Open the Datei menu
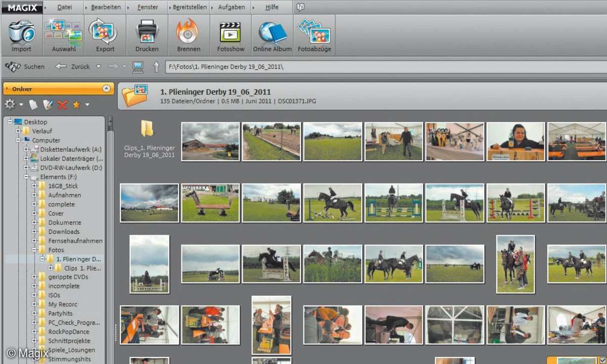This screenshot has height=364, width=607. coord(65,7)
